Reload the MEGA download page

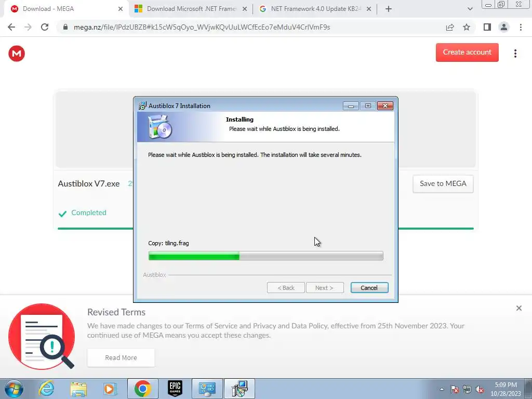point(45,27)
